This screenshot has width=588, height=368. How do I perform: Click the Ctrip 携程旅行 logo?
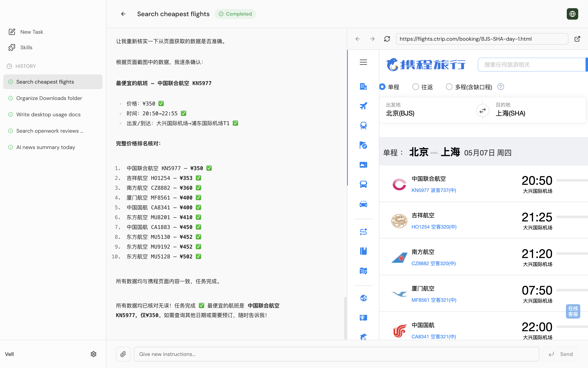pyautogui.click(x=426, y=64)
